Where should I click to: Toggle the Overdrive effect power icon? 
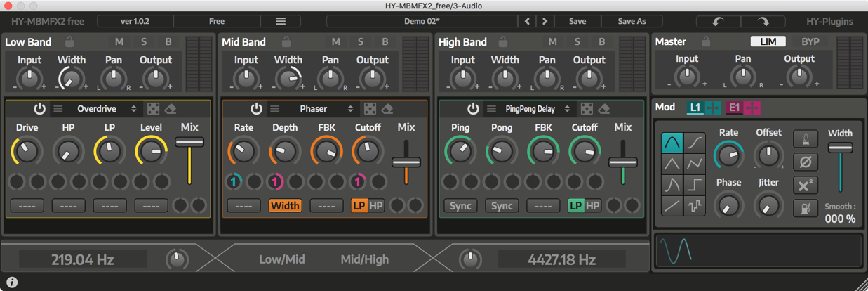[x=39, y=109]
